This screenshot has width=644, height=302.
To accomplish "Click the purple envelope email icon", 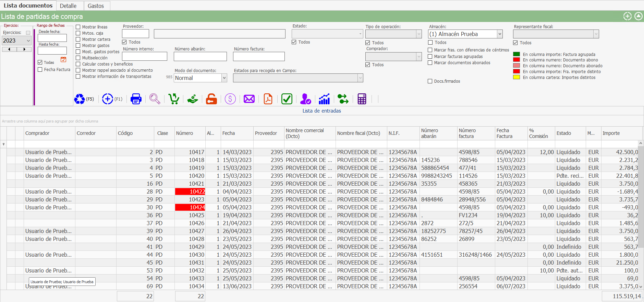I will [x=249, y=99].
